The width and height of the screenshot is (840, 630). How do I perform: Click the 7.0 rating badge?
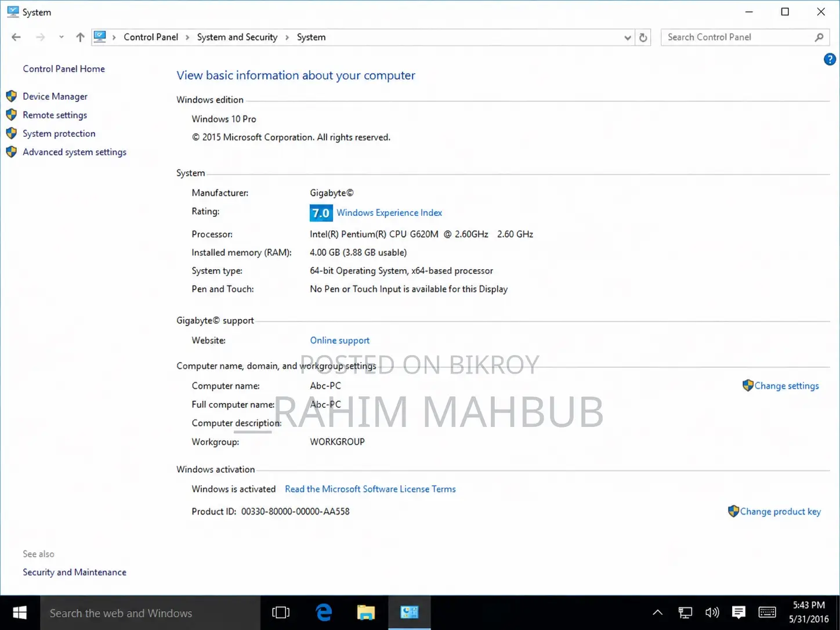321,213
